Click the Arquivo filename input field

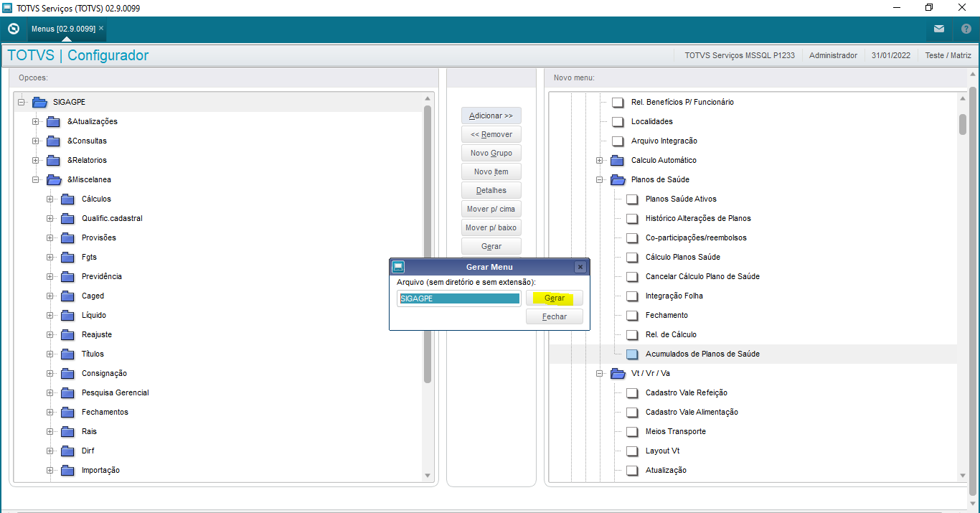460,298
